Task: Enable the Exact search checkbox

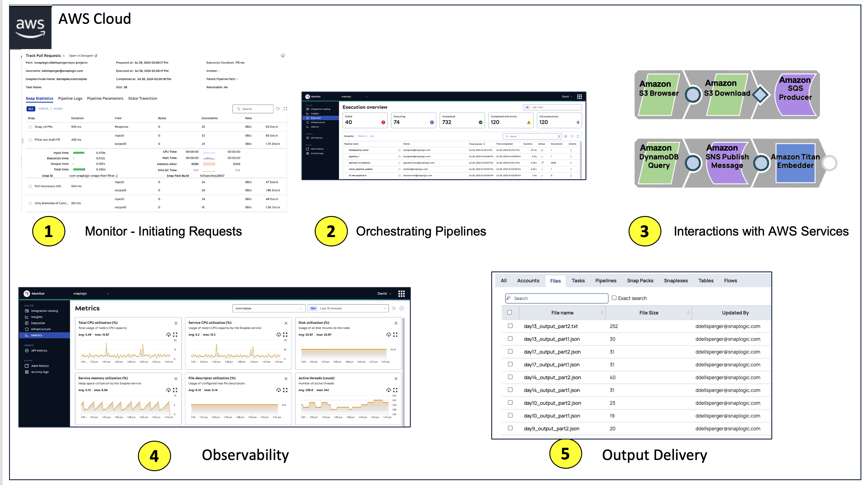Action: tap(614, 298)
